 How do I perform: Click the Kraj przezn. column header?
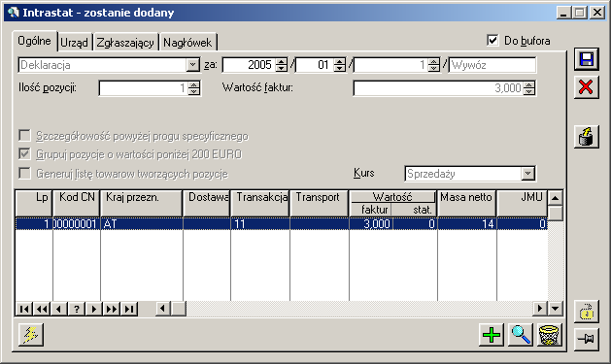[x=142, y=203]
